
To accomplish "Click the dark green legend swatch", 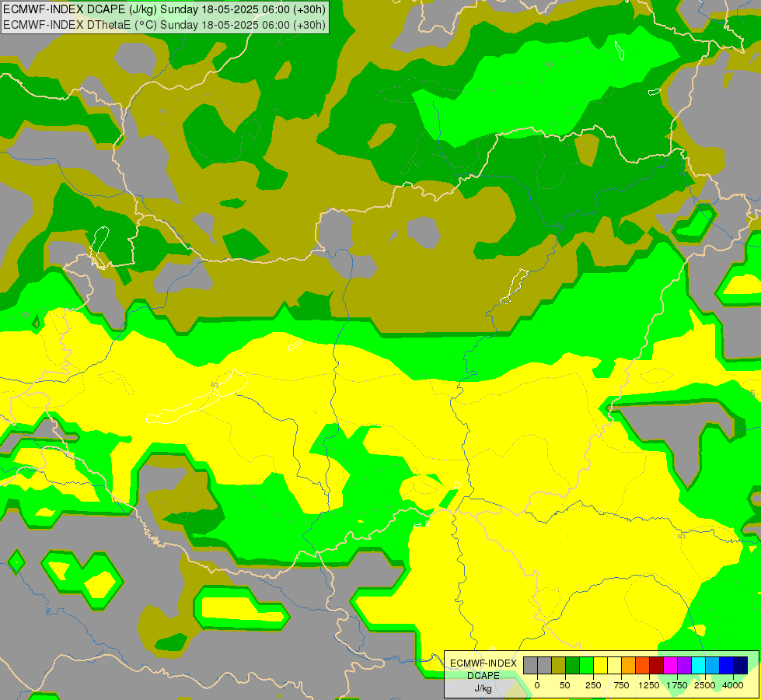I will [x=573, y=665].
